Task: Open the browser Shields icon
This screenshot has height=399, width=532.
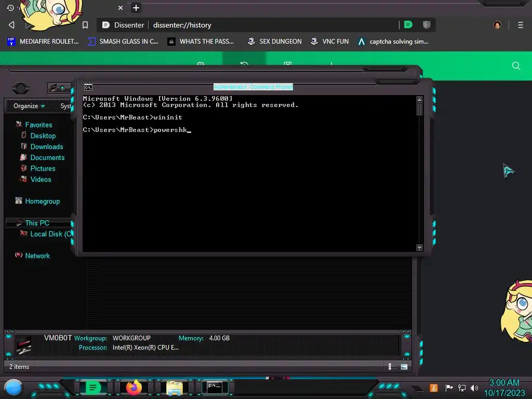Action: pyautogui.click(x=427, y=24)
